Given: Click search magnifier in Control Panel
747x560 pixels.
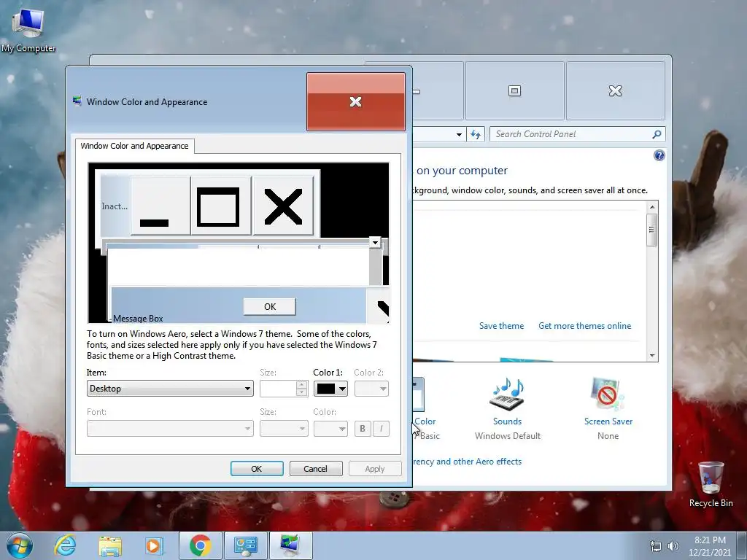Looking at the screenshot, I should point(657,134).
